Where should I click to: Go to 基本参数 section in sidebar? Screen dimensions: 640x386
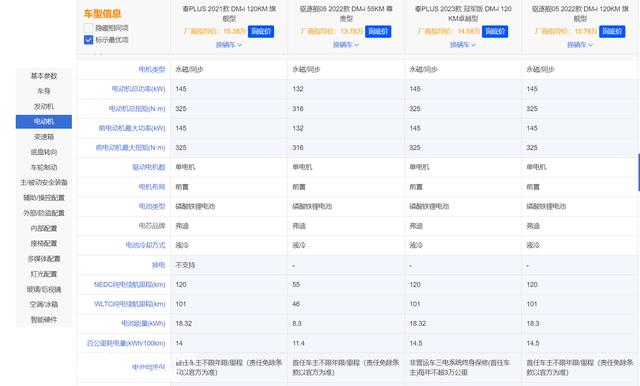(44, 76)
